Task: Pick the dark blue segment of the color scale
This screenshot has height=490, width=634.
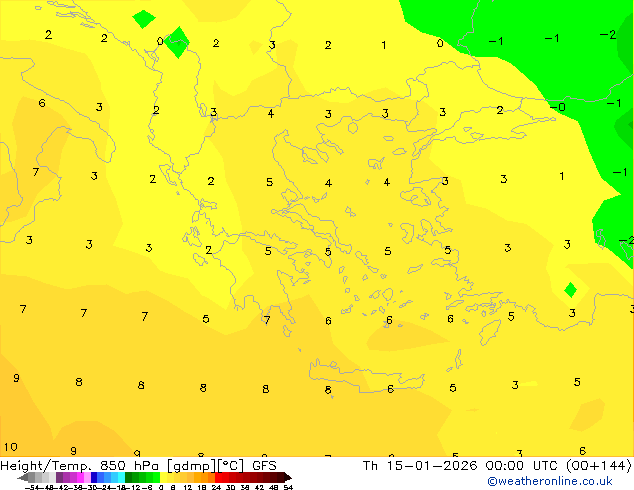Action: pos(94,477)
